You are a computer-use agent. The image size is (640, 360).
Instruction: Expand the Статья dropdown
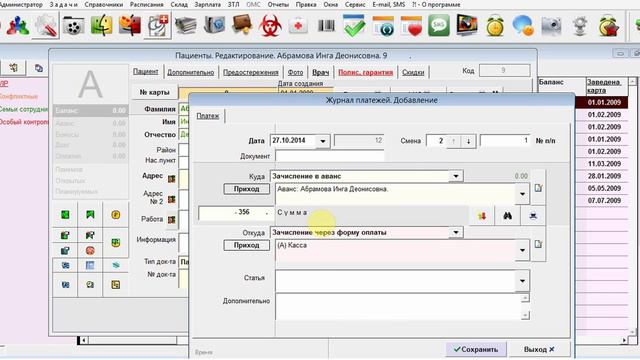tap(522, 281)
